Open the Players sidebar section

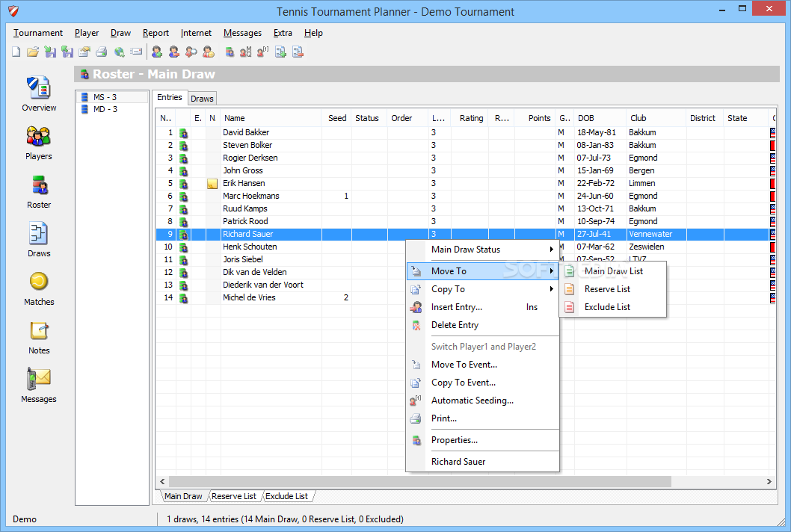[39, 143]
